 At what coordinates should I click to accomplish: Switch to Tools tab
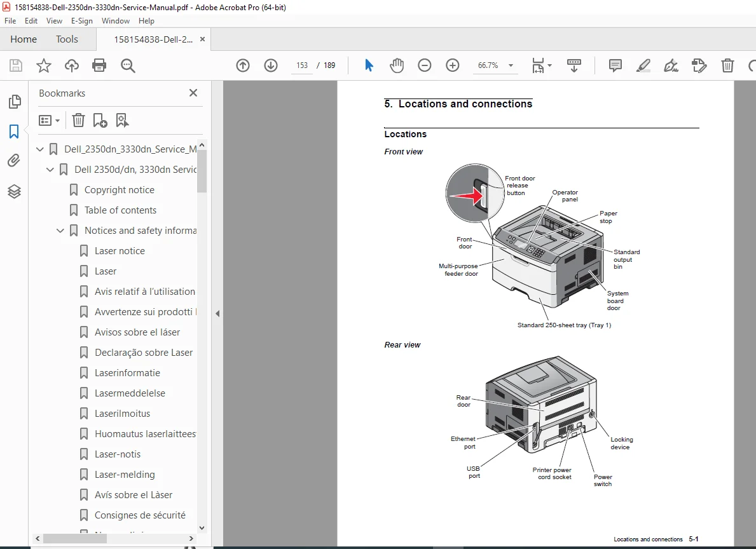pos(67,39)
